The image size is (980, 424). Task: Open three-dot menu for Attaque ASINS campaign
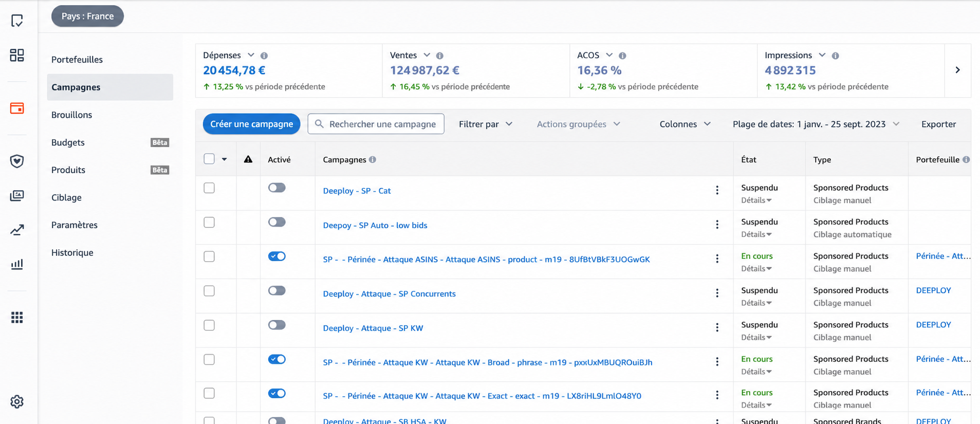717,259
